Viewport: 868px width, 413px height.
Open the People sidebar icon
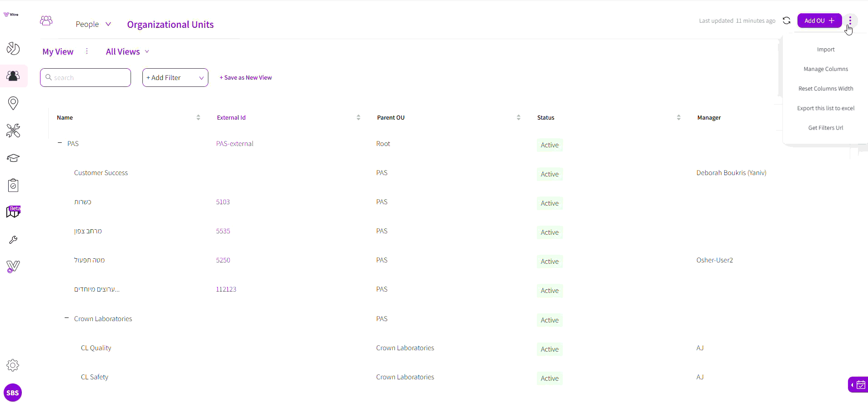point(13,76)
